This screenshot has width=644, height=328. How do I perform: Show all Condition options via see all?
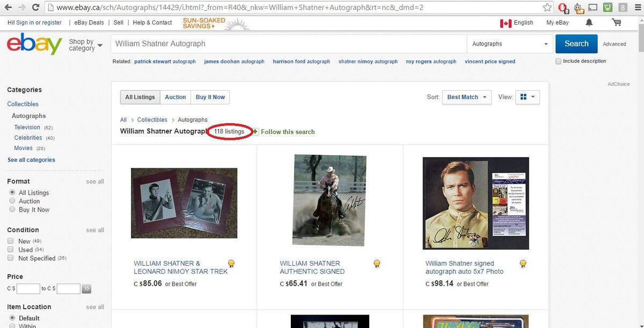click(x=95, y=230)
